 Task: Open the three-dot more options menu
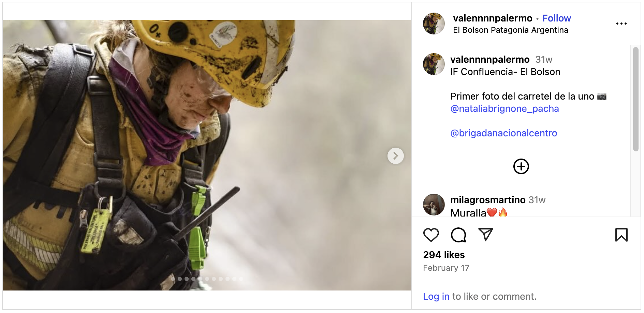(x=621, y=24)
